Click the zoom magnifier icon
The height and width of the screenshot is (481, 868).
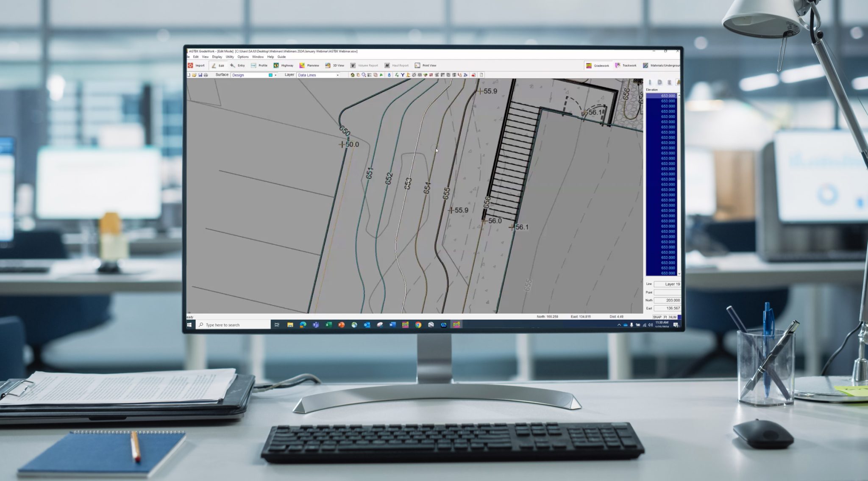click(364, 75)
